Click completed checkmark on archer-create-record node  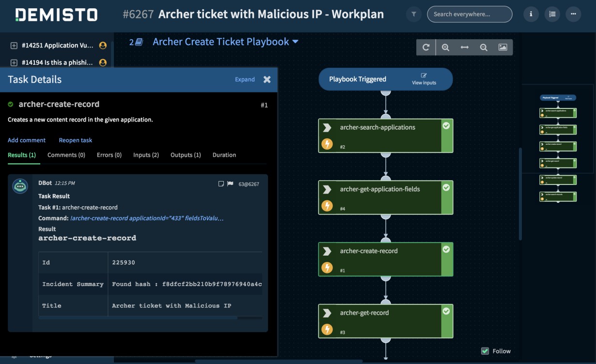pyautogui.click(x=446, y=249)
